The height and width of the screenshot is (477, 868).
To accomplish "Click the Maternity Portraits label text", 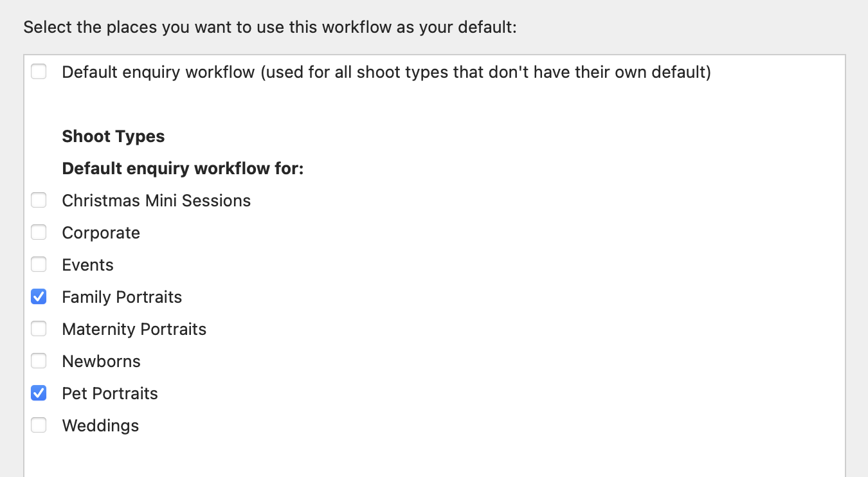I will pos(134,329).
